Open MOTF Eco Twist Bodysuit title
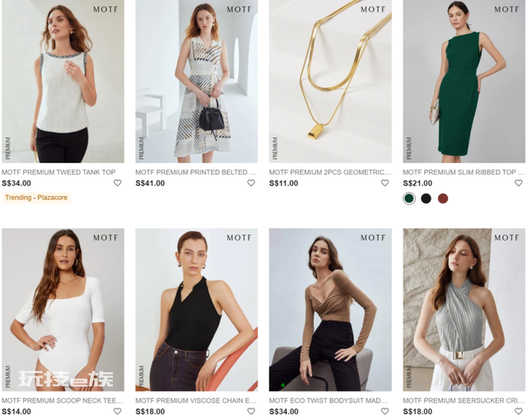 tap(328, 400)
